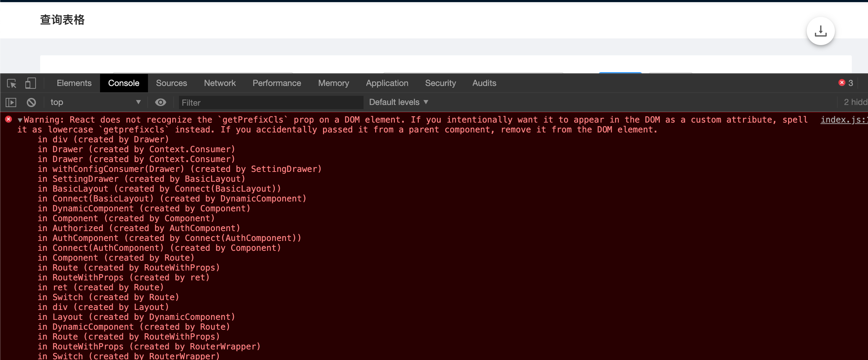
Task: Open the Default levels dropdown
Action: 398,102
